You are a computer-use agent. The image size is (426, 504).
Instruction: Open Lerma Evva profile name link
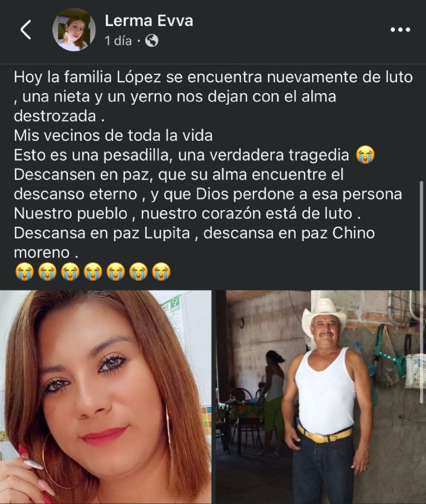pos(149,21)
